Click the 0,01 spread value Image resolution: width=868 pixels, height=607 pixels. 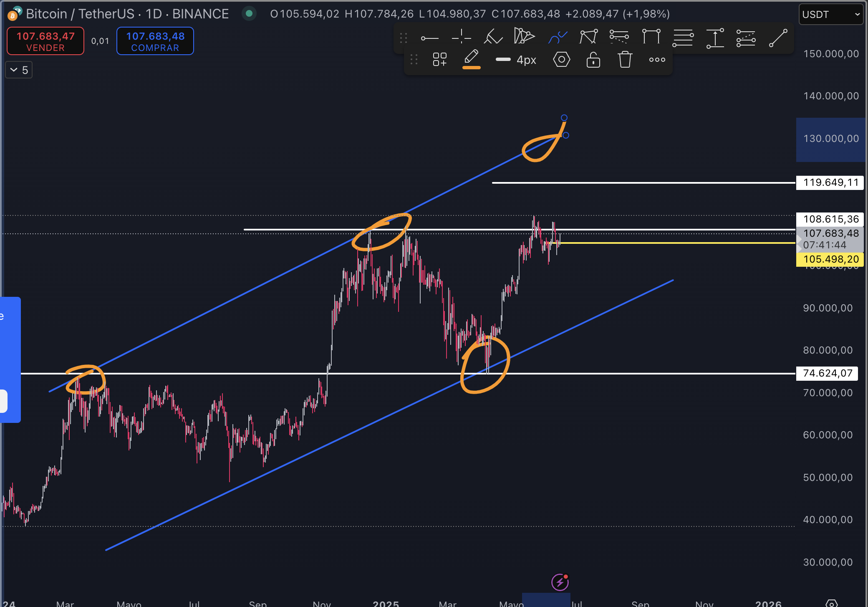100,41
